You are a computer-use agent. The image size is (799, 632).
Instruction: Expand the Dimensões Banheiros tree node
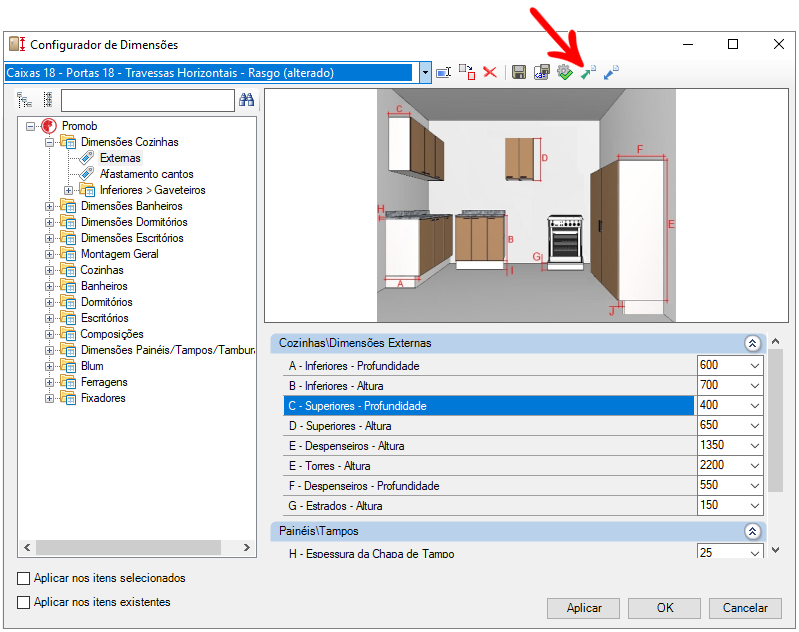tap(49, 206)
